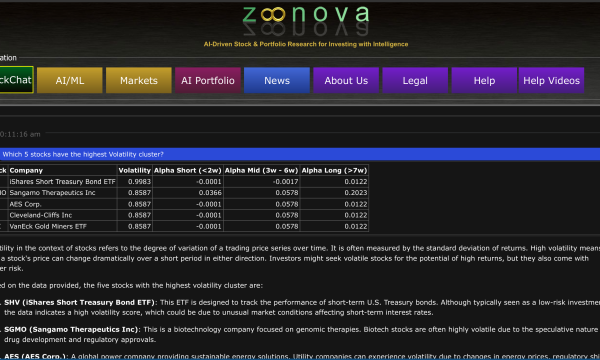The image size is (600, 360).
Task: Click Alpha Long (>7w) column header
Action: pos(334,170)
